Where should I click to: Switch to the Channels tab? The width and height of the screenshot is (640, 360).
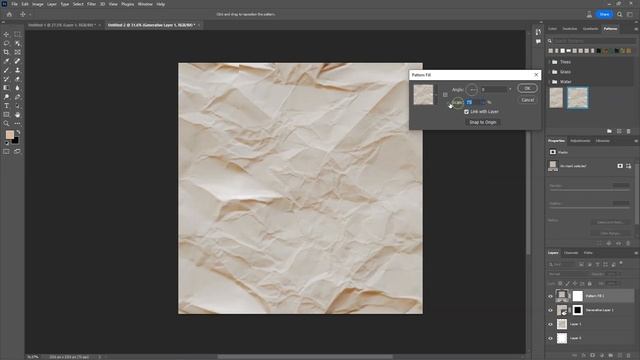coord(571,253)
